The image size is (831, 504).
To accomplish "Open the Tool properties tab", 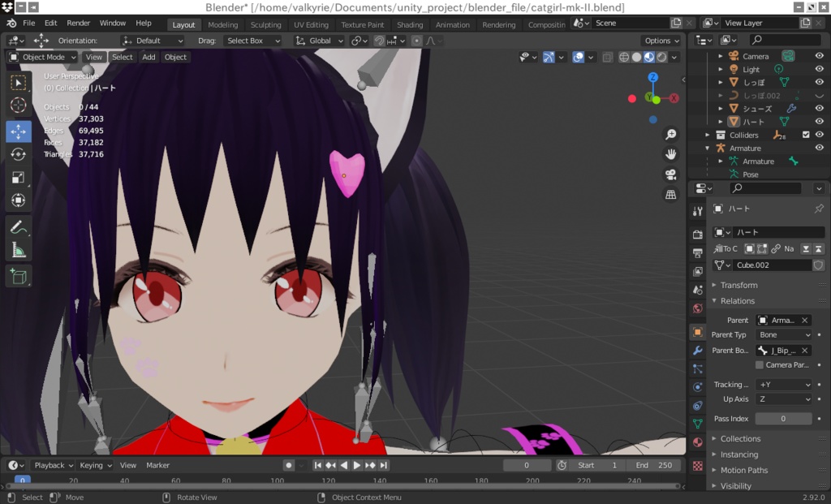I will point(697,212).
